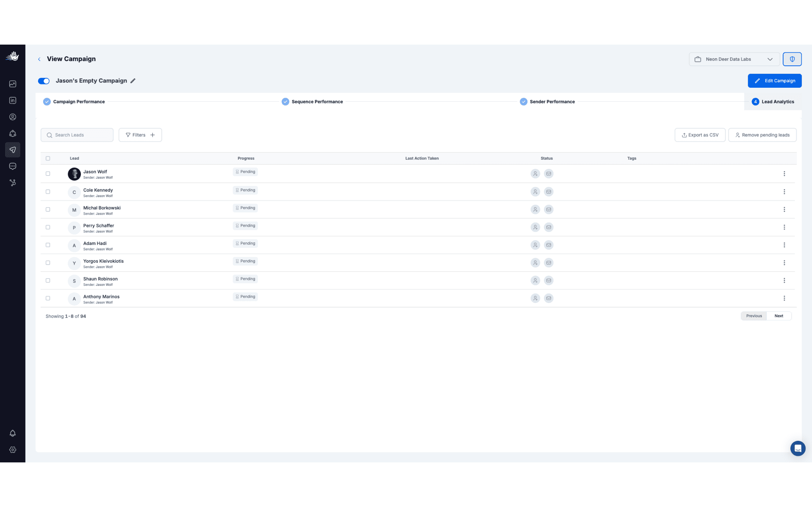Go back using the left chevron
The width and height of the screenshot is (812, 507).
39,59
